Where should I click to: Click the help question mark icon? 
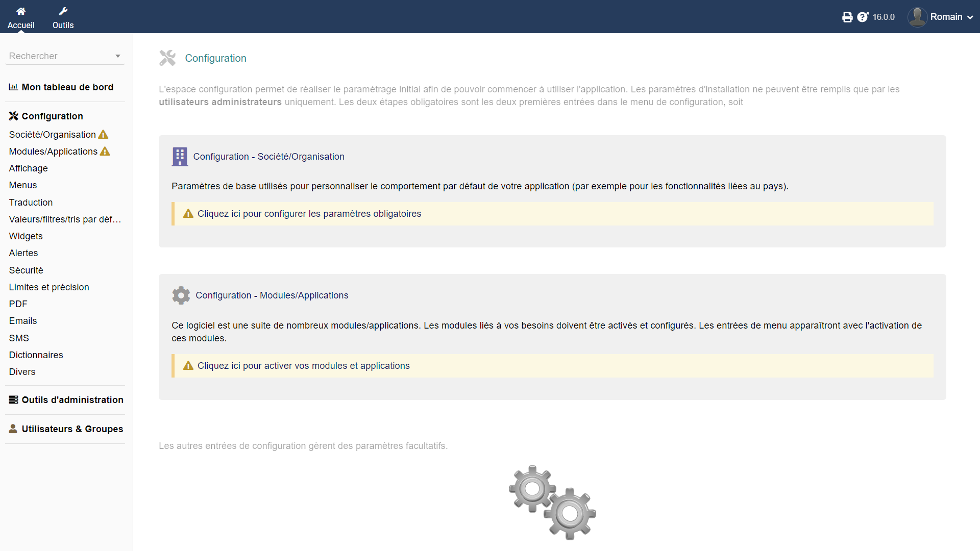[x=863, y=16]
